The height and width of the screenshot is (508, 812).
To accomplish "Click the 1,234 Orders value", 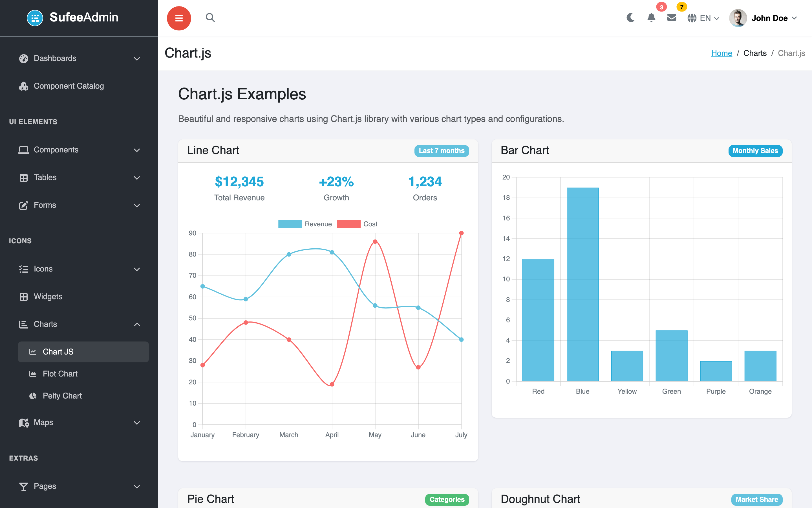I will 425,182.
